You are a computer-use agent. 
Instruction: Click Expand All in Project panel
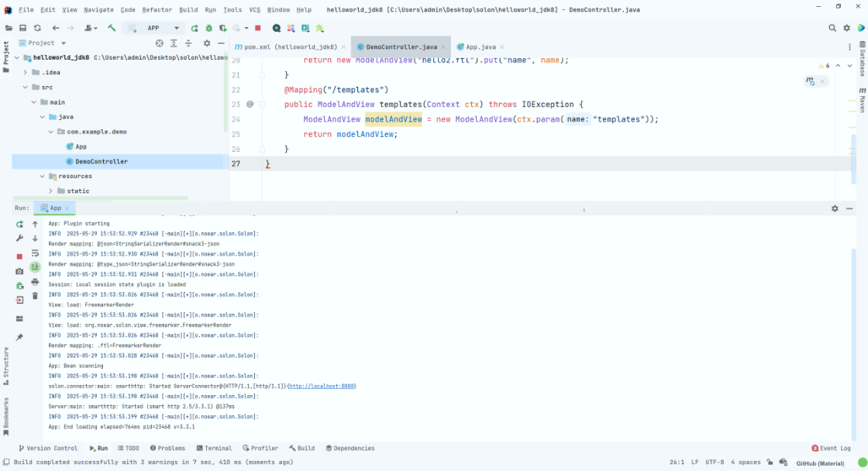pyautogui.click(x=174, y=43)
